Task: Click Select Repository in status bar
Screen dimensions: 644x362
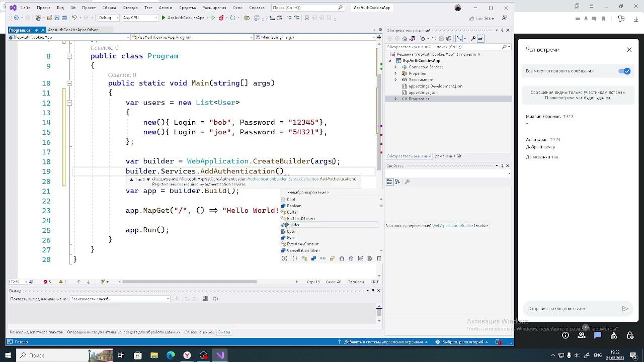Action: [x=462, y=342]
